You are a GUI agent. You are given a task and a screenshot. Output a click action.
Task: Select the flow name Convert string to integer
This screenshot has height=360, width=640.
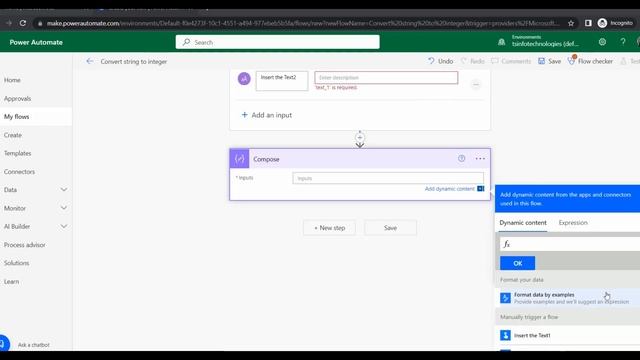click(x=134, y=62)
